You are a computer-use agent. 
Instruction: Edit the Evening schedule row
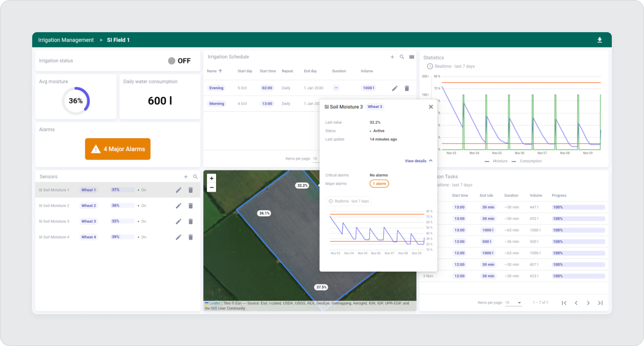(394, 88)
